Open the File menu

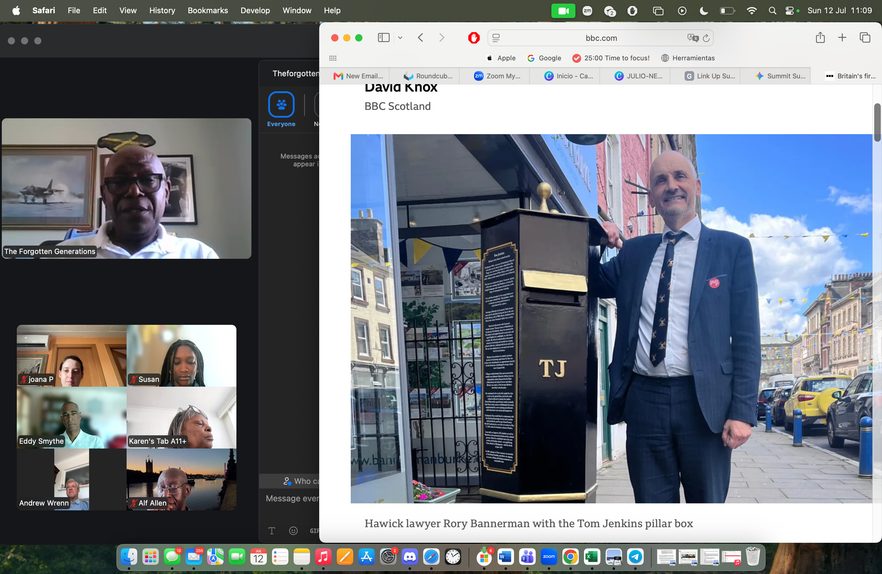click(74, 10)
